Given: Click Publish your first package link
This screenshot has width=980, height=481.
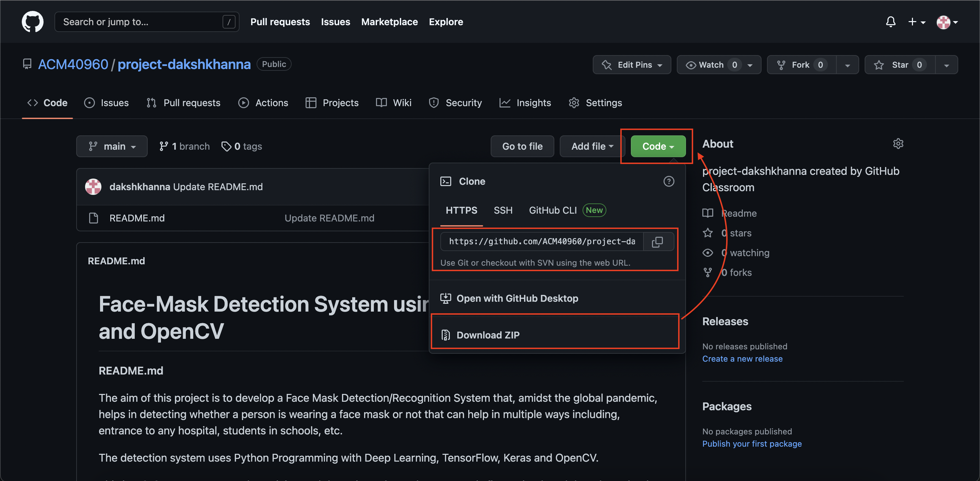Looking at the screenshot, I should click(x=752, y=444).
